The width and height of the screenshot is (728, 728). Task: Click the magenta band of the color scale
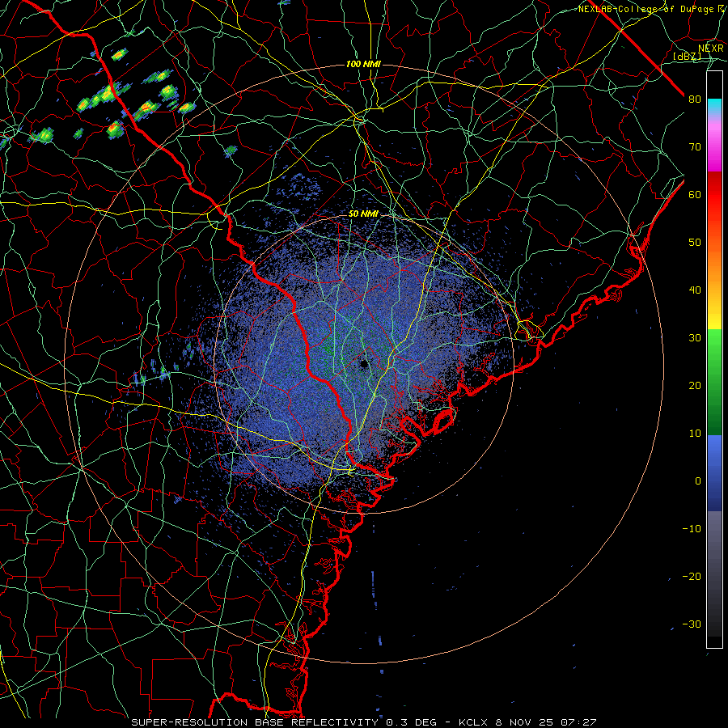click(x=714, y=146)
